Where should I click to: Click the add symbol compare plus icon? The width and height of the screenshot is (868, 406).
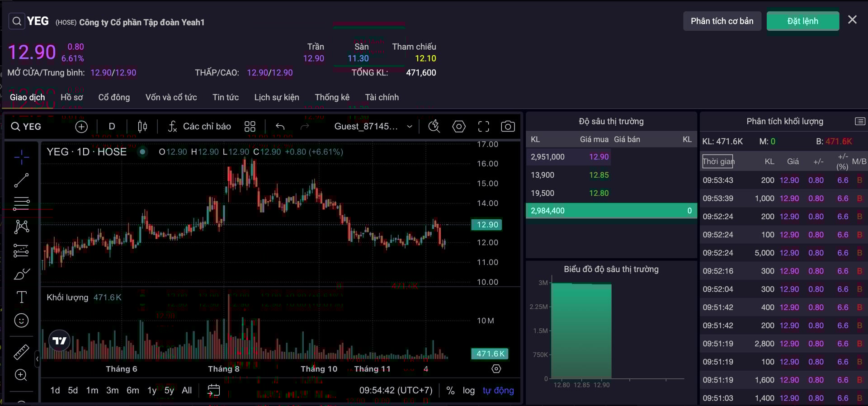pos(81,127)
